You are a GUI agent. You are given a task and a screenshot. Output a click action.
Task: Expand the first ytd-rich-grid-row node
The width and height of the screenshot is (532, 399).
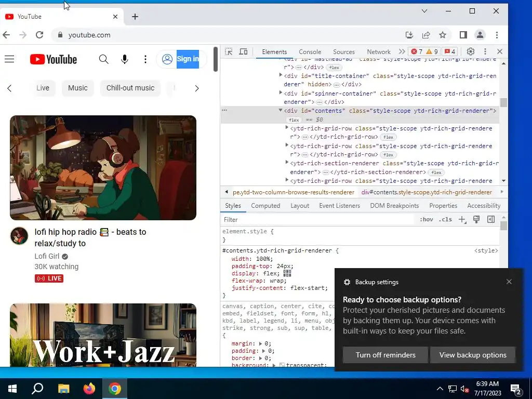tap(287, 128)
